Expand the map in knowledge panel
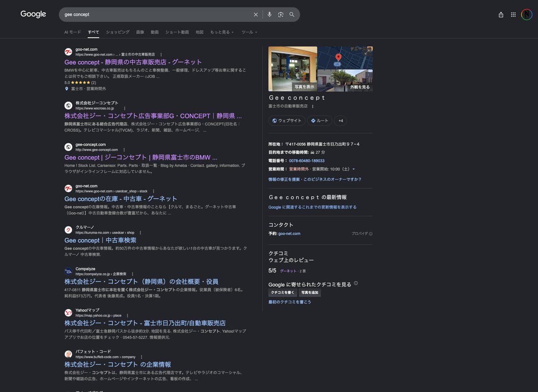Image resolution: width=538 pixels, height=392 pixels. (367, 52)
